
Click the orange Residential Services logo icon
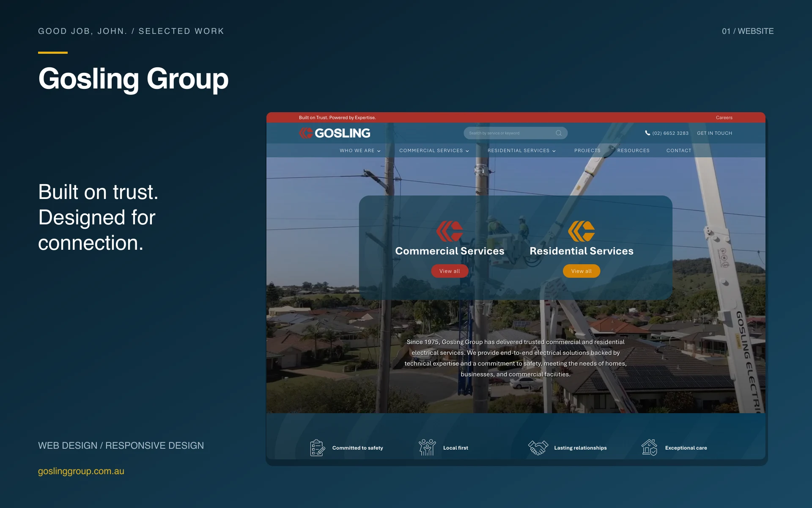pos(582,231)
